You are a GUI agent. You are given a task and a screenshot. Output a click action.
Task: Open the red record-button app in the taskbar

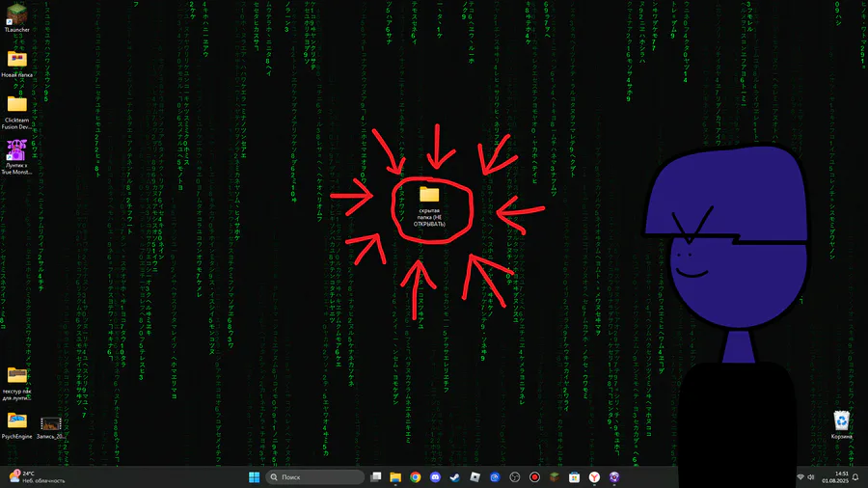(534, 477)
